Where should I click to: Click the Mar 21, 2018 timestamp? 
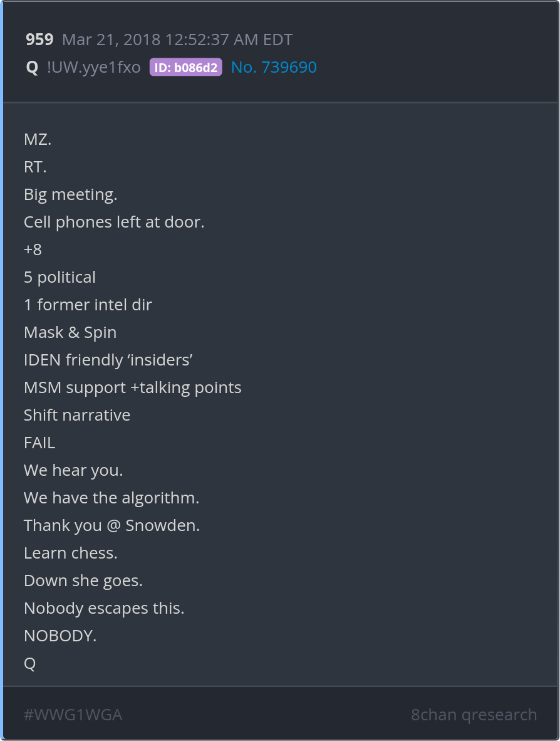[177, 40]
